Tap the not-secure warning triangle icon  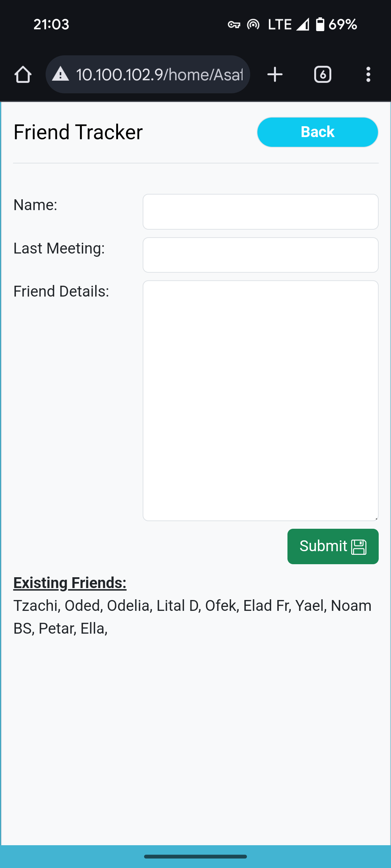tap(60, 74)
